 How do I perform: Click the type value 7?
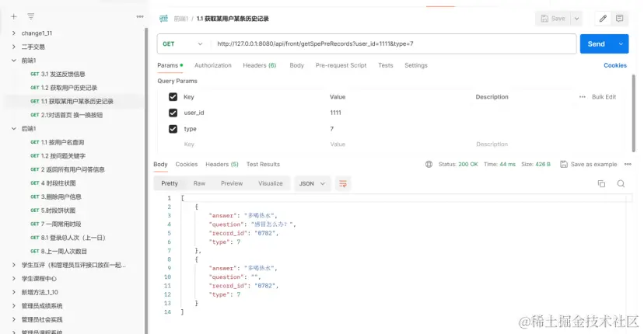pos(332,129)
